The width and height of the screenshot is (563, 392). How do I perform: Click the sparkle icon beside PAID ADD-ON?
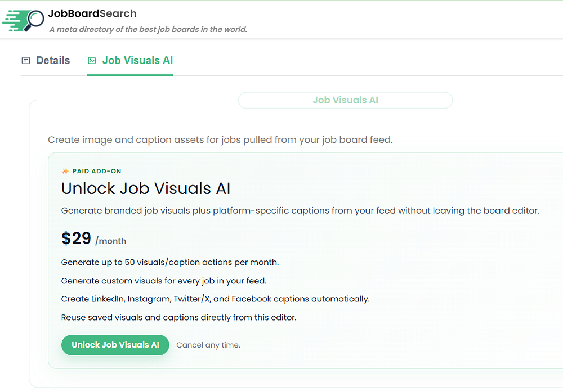coord(65,171)
